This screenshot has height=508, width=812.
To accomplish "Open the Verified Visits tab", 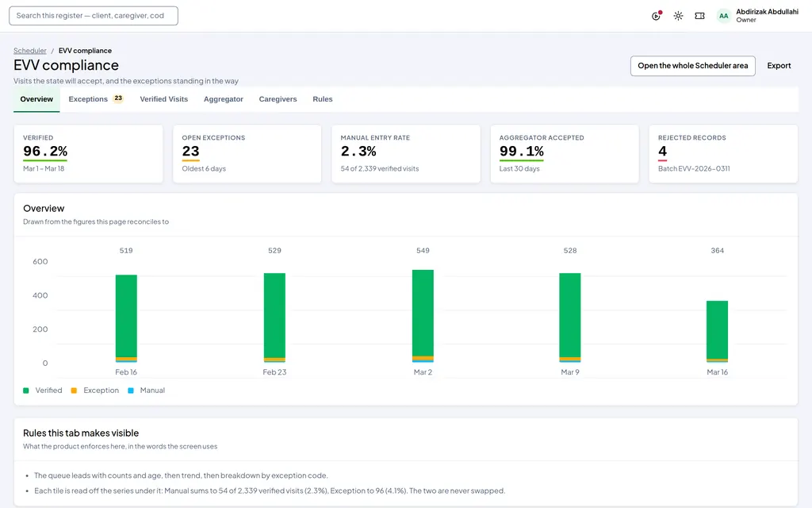I will tap(163, 99).
